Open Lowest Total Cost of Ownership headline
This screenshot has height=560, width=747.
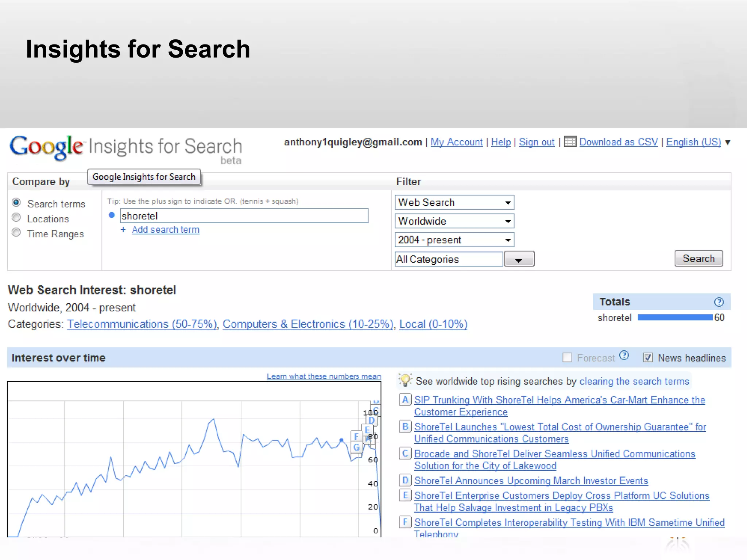[560, 433]
